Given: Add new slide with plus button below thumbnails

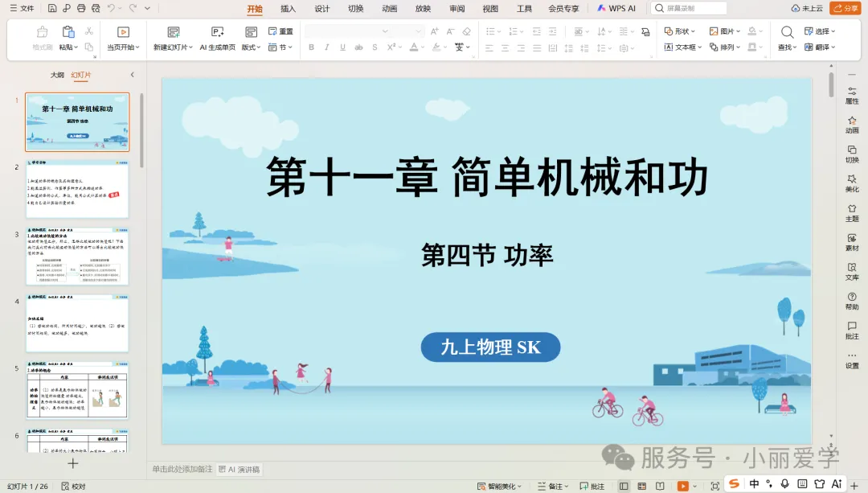Looking at the screenshot, I should coord(72,463).
